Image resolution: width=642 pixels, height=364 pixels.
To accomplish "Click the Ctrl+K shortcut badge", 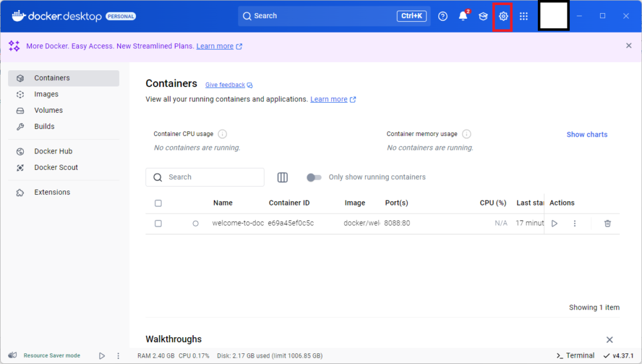I will pyautogui.click(x=411, y=16).
